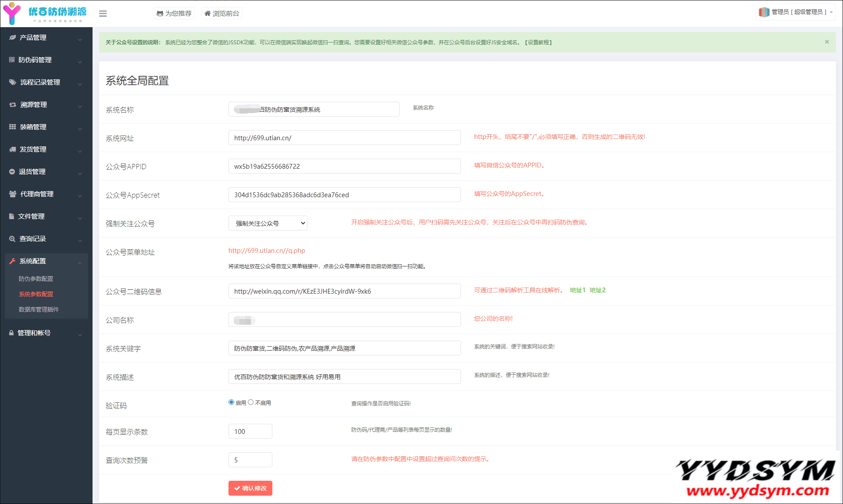
Task: Click the file icon beside 文件管理
Action: [11, 216]
